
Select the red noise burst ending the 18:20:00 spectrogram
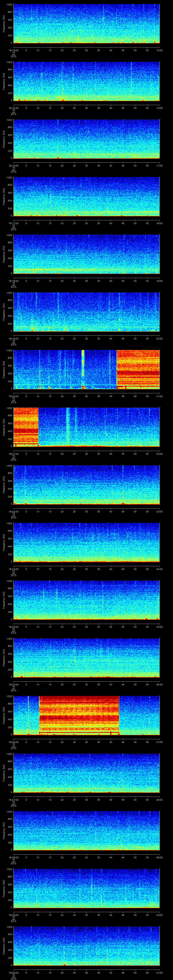138,369
